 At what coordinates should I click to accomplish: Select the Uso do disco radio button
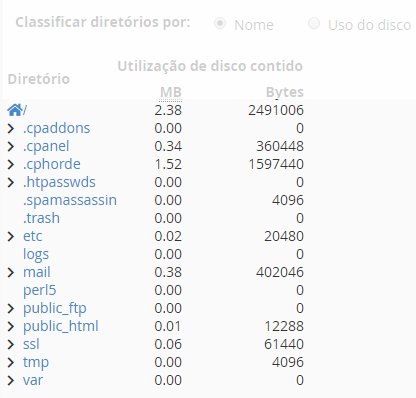point(314,24)
